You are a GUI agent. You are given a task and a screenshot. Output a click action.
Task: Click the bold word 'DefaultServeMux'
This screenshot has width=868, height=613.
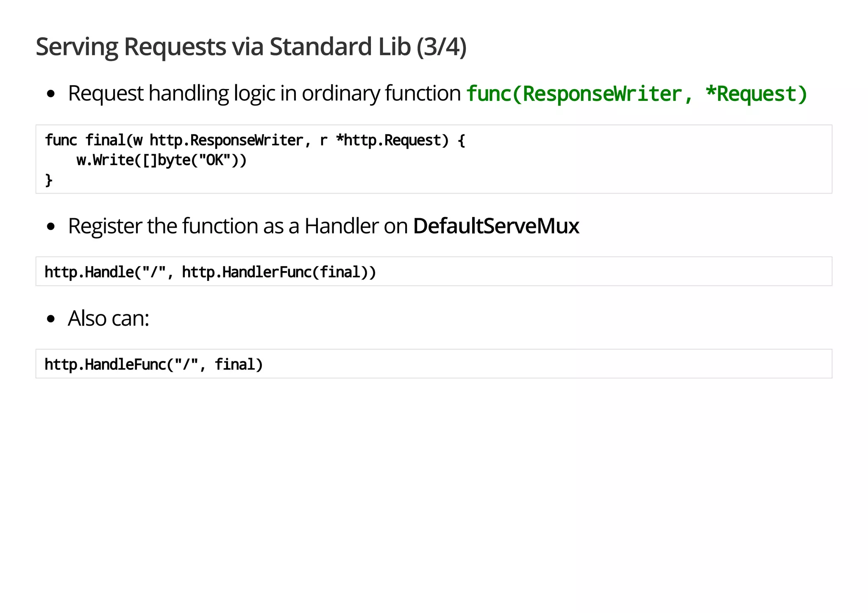[x=496, y=226]
